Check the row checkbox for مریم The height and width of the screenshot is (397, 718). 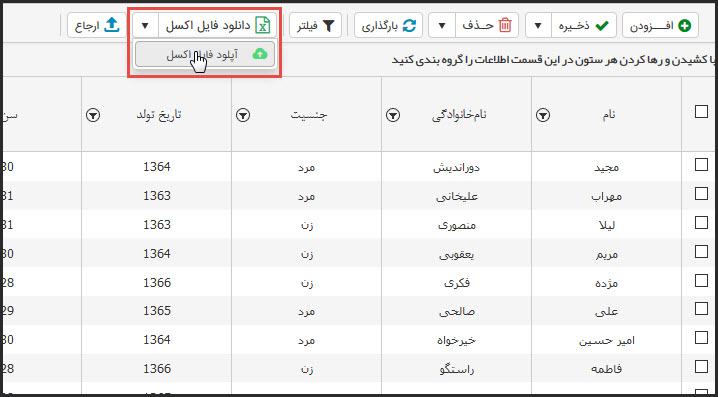pos(701,251)
